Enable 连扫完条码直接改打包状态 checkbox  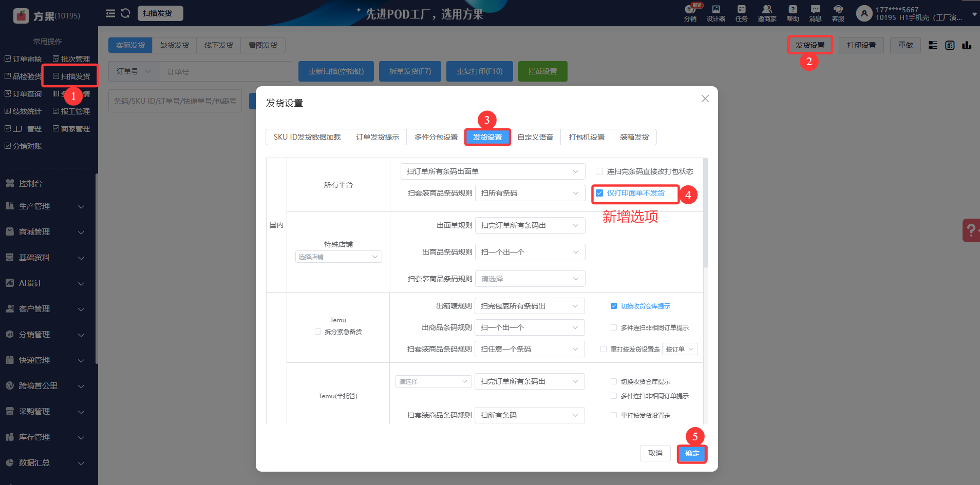(x=599, y=171)
